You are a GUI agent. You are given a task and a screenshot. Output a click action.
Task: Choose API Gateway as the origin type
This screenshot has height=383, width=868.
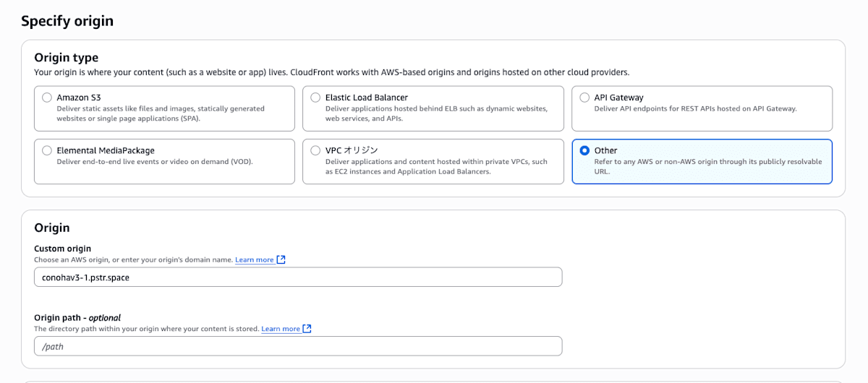584,98
